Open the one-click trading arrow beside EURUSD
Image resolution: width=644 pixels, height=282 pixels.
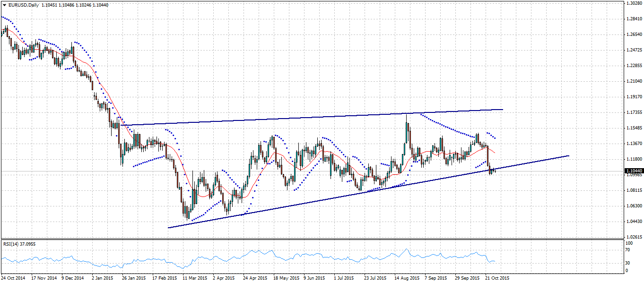4,4
